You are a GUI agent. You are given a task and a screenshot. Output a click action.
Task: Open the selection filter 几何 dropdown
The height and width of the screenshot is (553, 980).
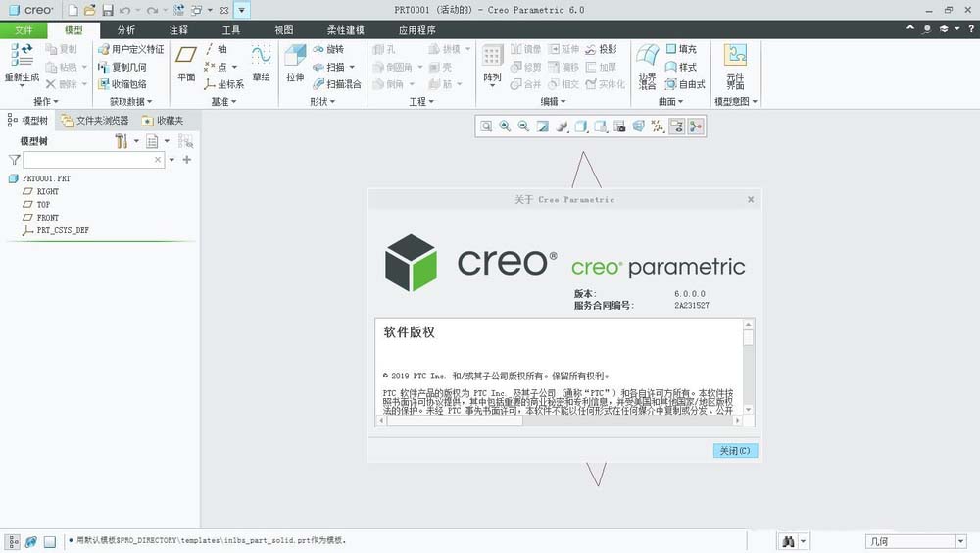click(x=960, y=542)
